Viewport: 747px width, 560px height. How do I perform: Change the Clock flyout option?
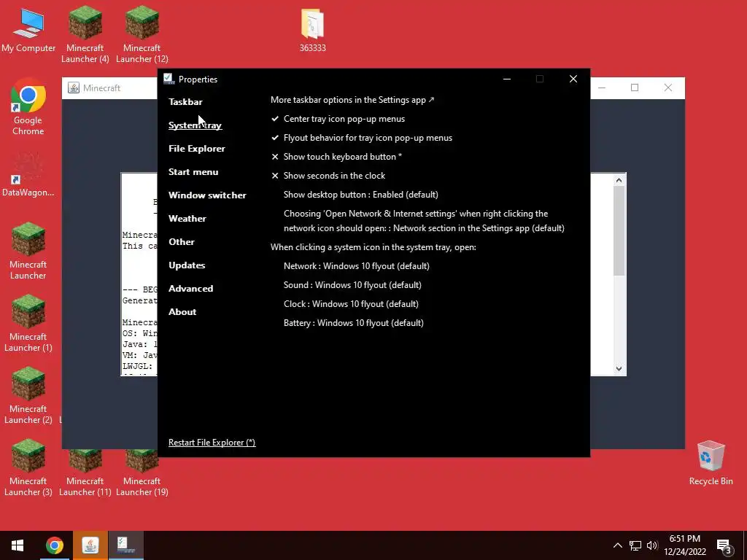(351, 304)
